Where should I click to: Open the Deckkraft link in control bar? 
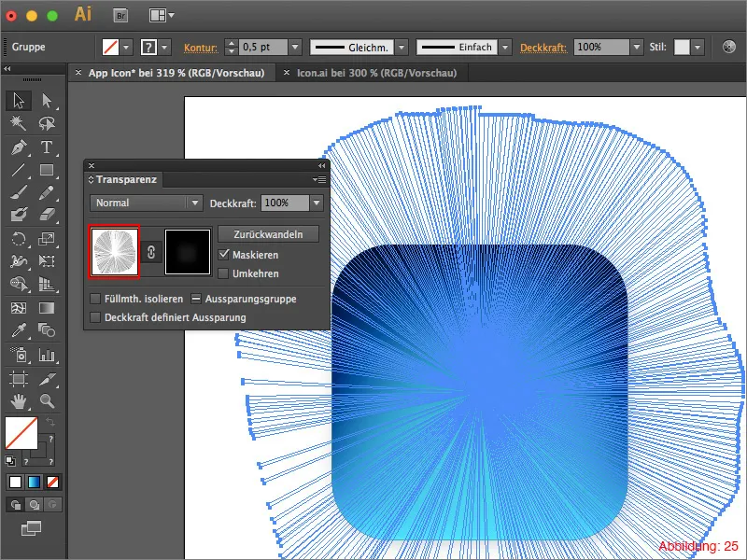[543, 48]
